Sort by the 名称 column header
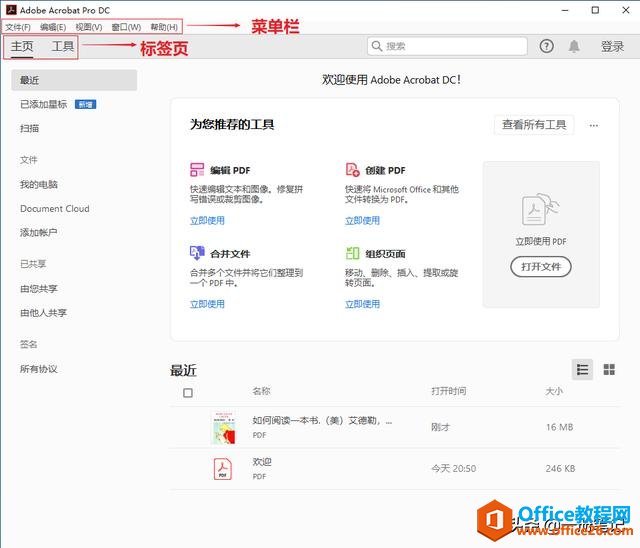The height and width of the screenshot is (548, 640). pyautogui.click(x=262, y=391)
